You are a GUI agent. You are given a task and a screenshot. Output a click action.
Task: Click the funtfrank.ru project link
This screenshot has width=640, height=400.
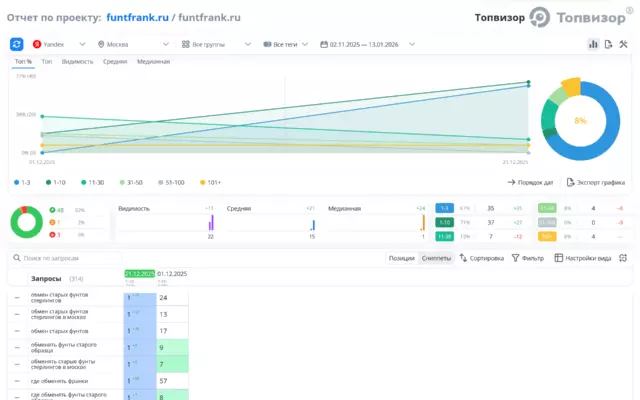tap(138, 18)
